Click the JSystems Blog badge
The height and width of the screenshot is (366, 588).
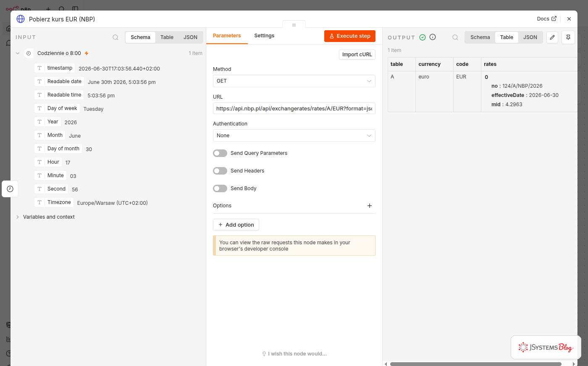(546, 347)
